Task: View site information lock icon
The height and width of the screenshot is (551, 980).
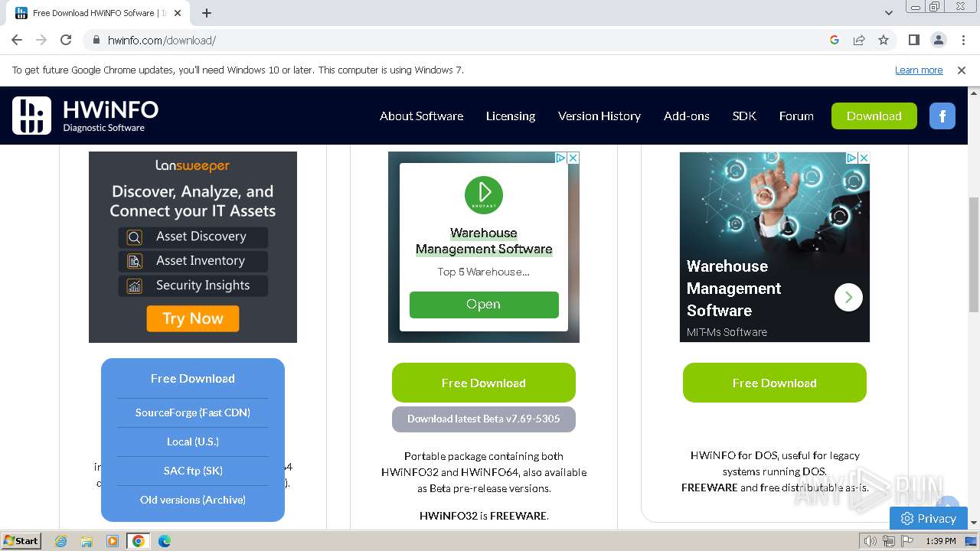Action: click(x=96, y=40)
